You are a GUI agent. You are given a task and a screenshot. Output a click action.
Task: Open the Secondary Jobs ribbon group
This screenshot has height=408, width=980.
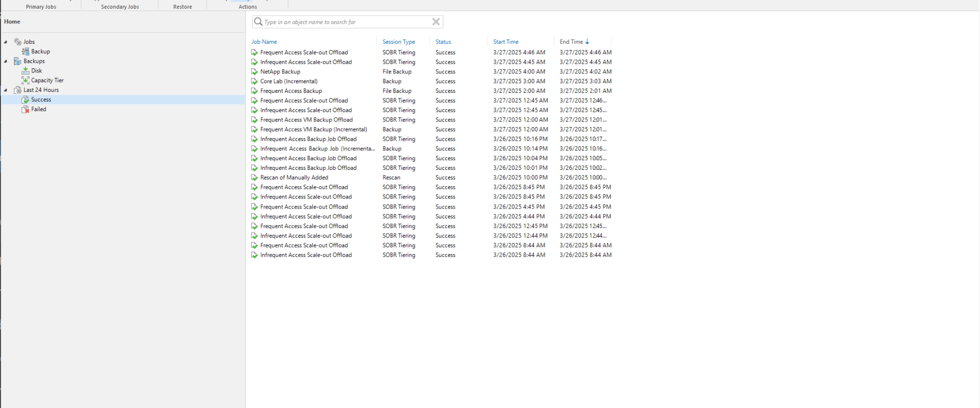coord(120,7)
